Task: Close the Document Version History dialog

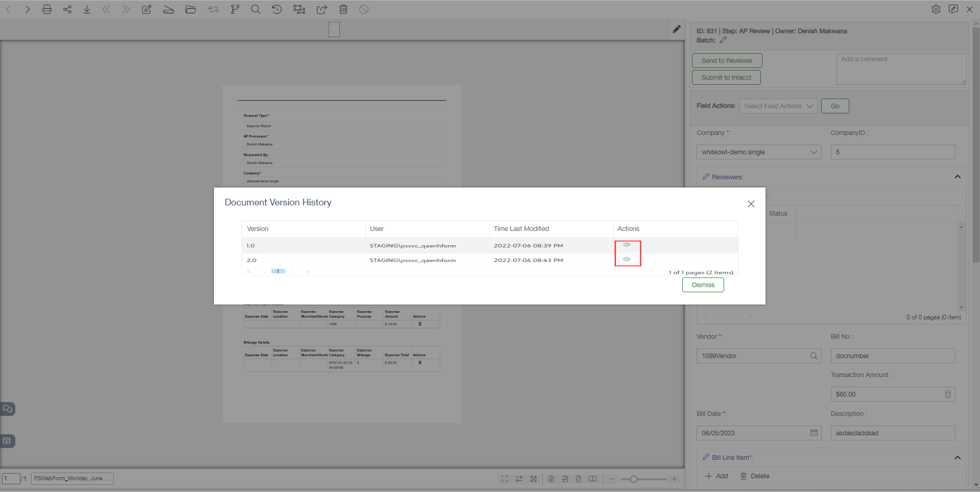Action: [751, 204]
